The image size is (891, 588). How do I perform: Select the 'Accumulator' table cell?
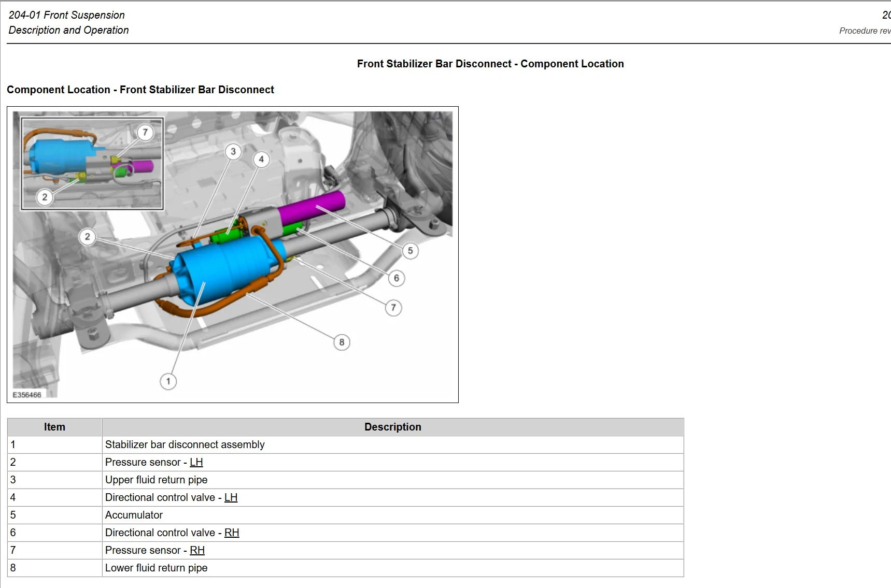(393, 515)
